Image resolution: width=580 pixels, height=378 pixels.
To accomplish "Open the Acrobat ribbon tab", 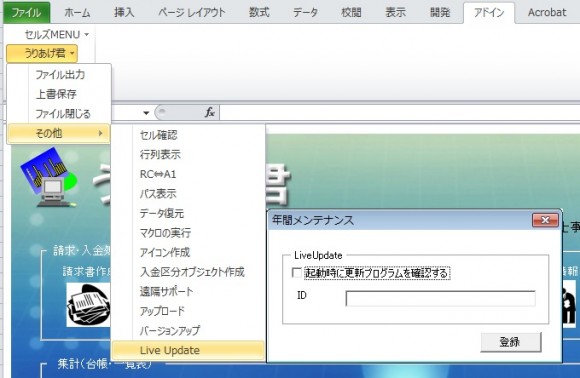I will pos(547,12).
